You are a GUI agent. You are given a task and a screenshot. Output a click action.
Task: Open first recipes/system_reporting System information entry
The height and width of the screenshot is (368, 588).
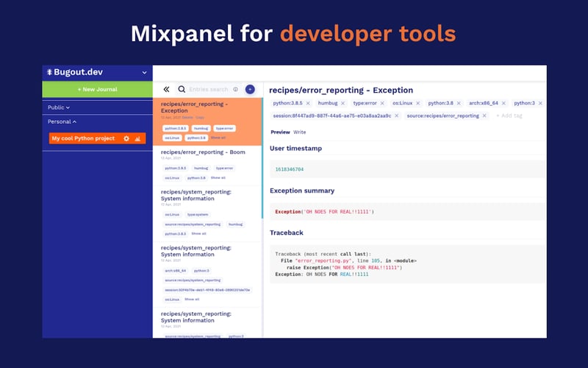[x=207, y=213]
